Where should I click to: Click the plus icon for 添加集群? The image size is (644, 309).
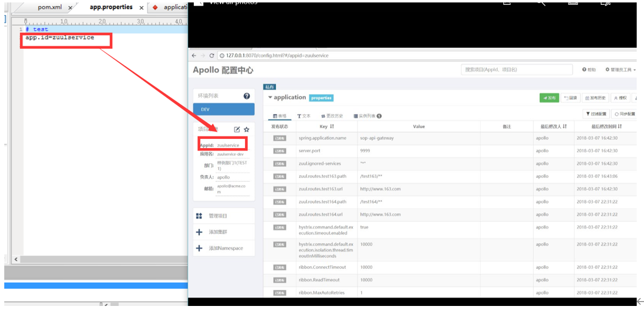click(x=199, y=232)
